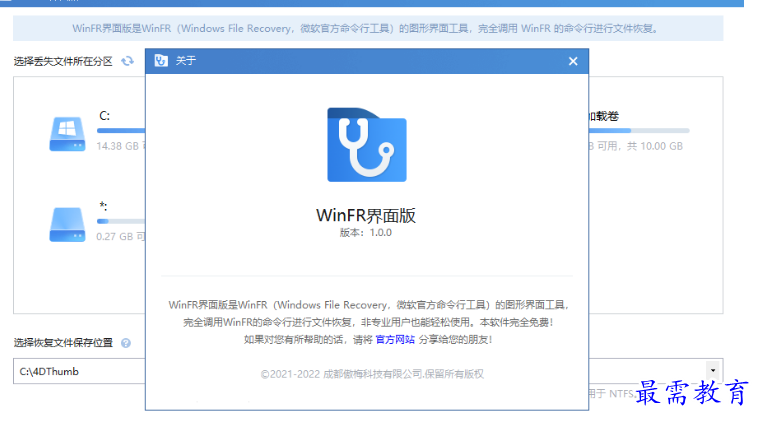Close the 关于 dialog
Viewport: 757px width, 424px height.
pos(573,61)
